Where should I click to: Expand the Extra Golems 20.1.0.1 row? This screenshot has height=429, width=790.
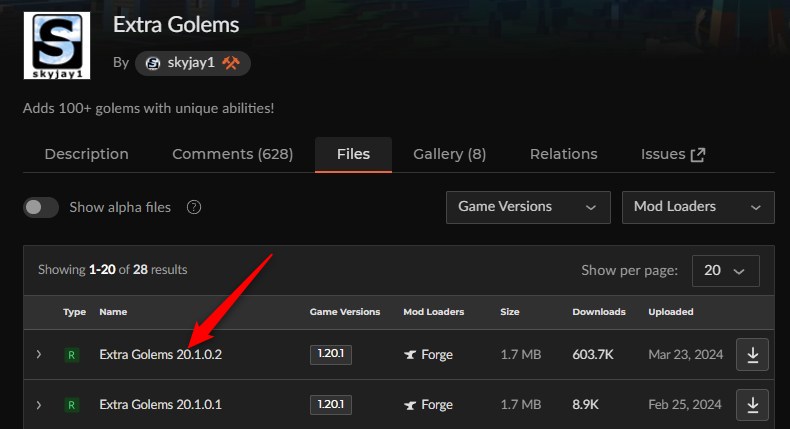point(39,405)
